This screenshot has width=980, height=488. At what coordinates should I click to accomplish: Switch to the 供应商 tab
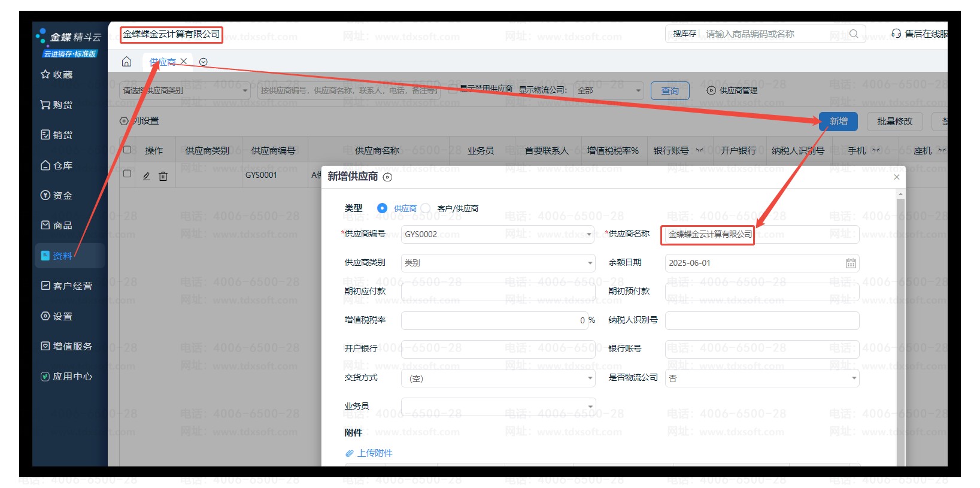162,62
